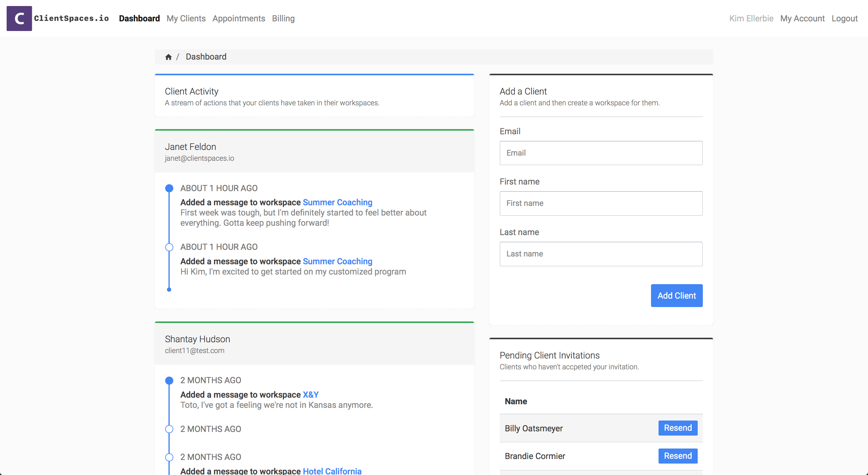This screenshot has height=475, width=868.
Task: Resend invitation to Billy Oatsmeyer
Action: 678,428
